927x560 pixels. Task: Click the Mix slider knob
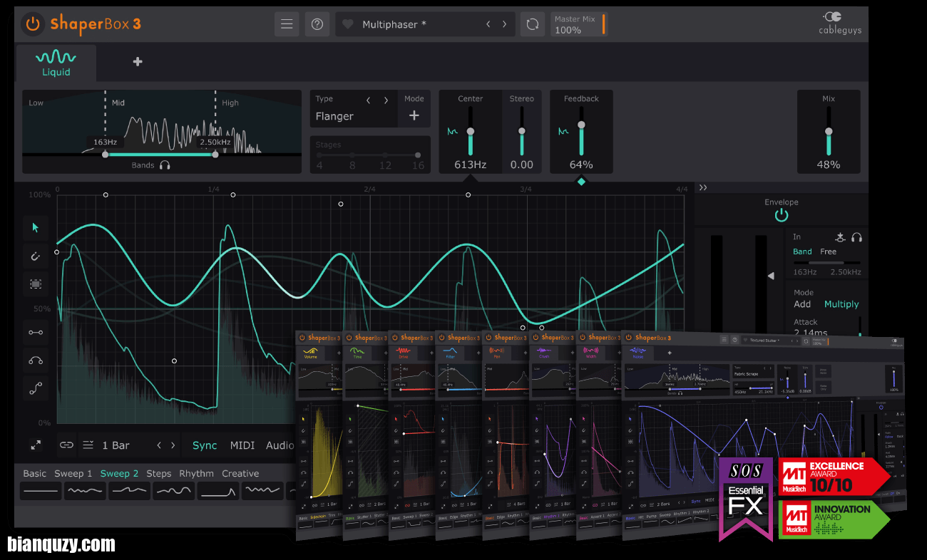[x=829, y=132]
